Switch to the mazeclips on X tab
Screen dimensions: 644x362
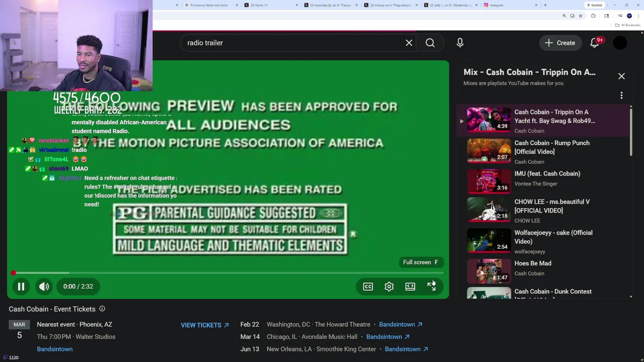pos(330,5)
